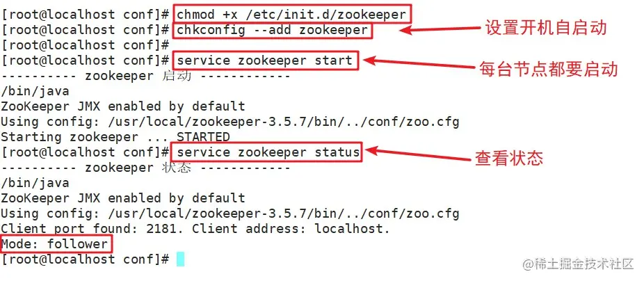The height and width of the screenshot is (281, 644).
Task: Click the Mode: follower output line
Action: pyautogui.click(x=55, y=244)
